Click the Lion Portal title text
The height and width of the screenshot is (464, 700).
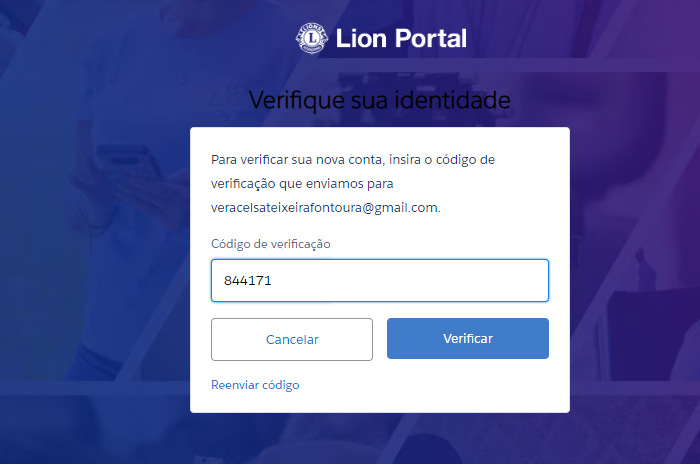pos(401,38)
